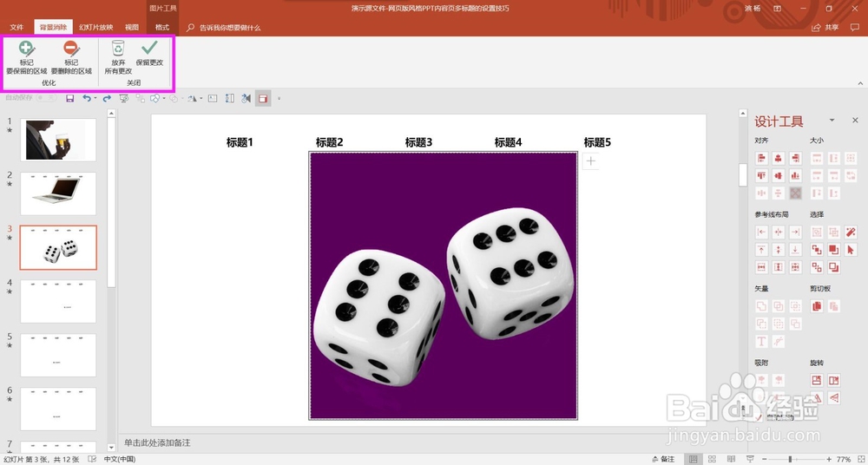Click 共享 share button
Viewport: 868px width, 465px height.
[825, 28]
